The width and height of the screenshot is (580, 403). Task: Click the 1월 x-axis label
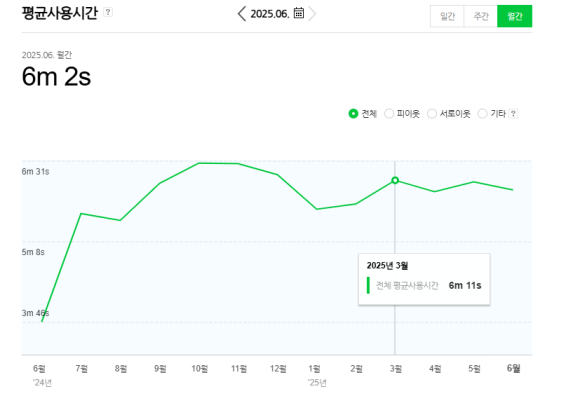pos(314,369)
